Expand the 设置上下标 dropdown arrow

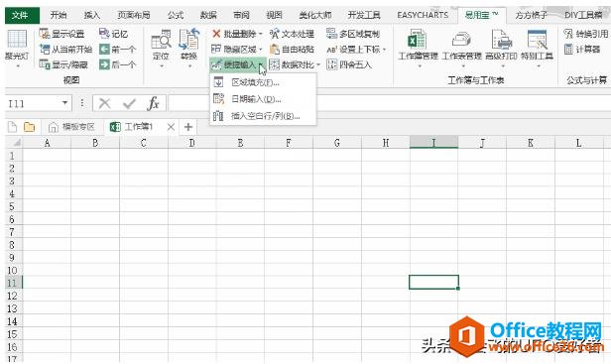tap(384, 50)
